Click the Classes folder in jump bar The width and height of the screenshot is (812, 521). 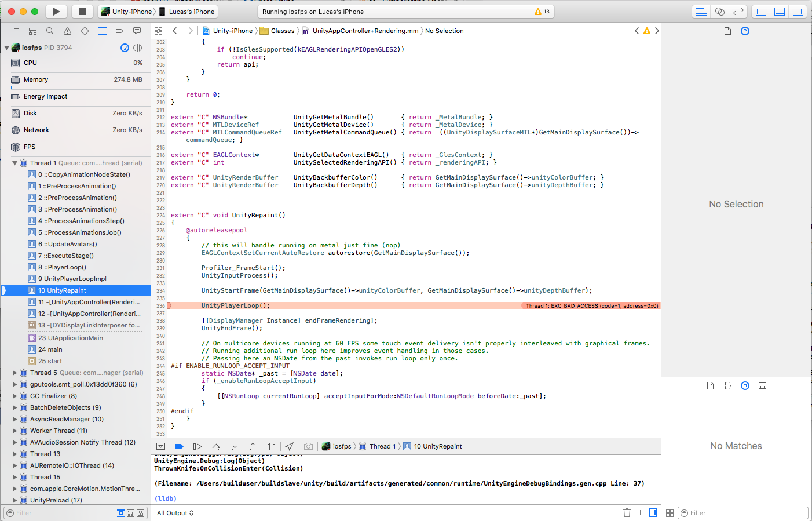277,31
